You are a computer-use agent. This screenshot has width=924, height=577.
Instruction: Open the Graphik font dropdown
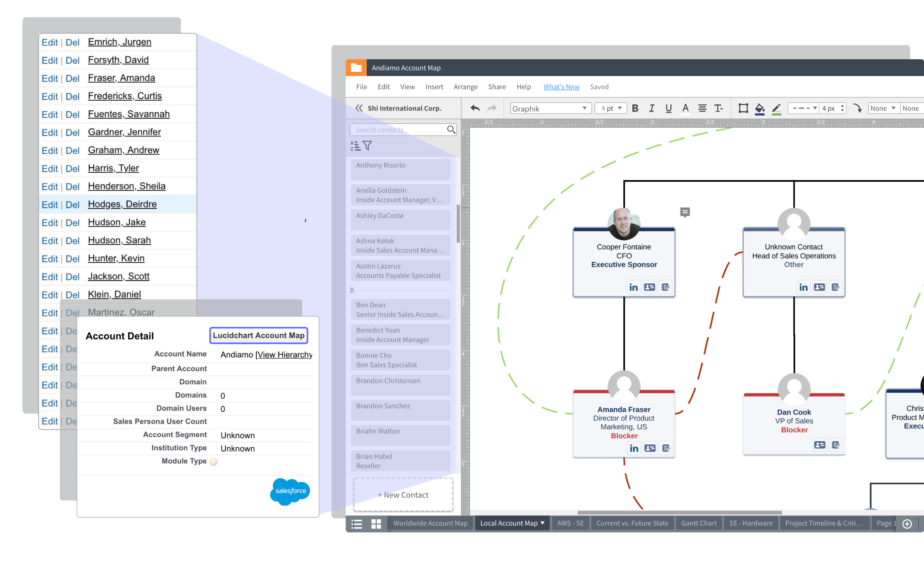(550, 108)
